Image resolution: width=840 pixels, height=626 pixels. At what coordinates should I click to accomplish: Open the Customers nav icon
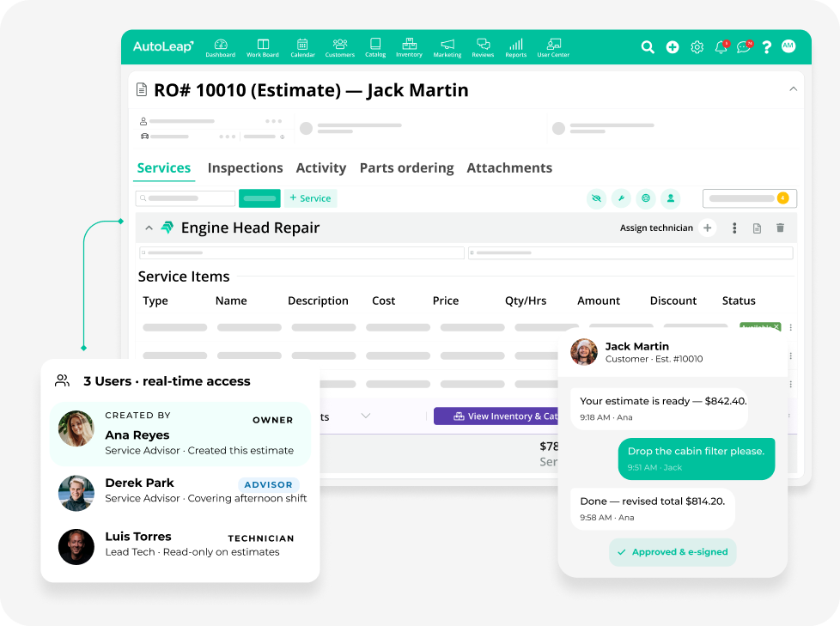tap(339, 47)
